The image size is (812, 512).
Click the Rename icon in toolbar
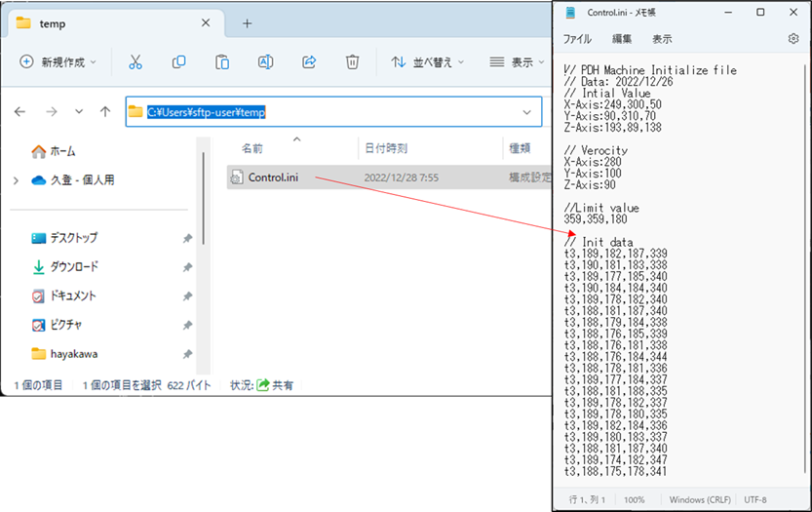(265, 61)
